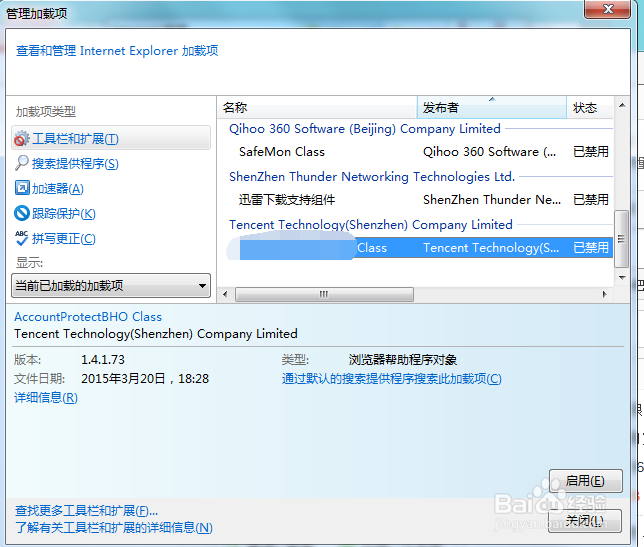Viewport: 644px width, 547px height.
Task: Click the Tracking Protection (跟踪保护) blocked icon
Action: click(22, 213)
